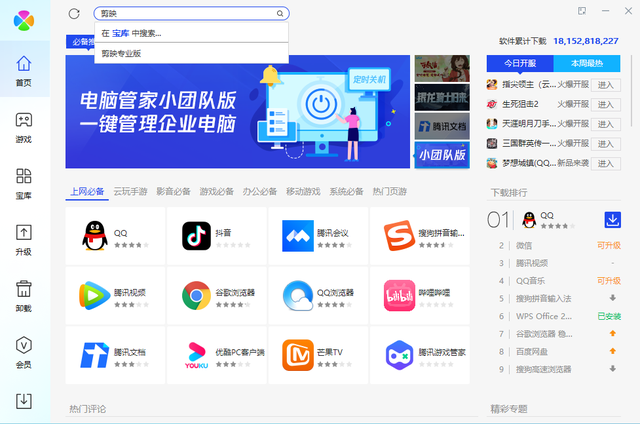Switch to the 上网必备 tab

click(87, 191)
